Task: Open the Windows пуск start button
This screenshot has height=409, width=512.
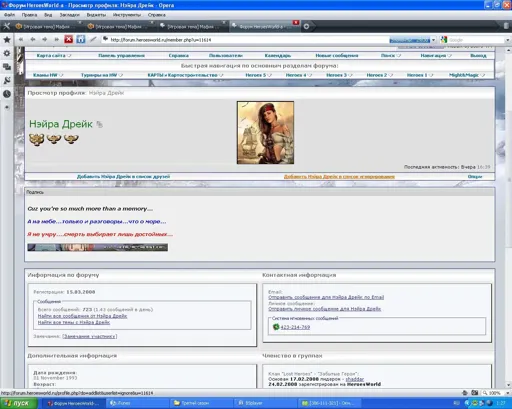Action: click(x=19, y=403)
